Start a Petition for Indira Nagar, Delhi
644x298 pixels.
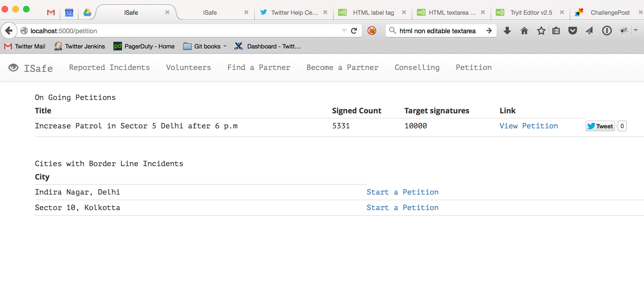pos(402,192)
